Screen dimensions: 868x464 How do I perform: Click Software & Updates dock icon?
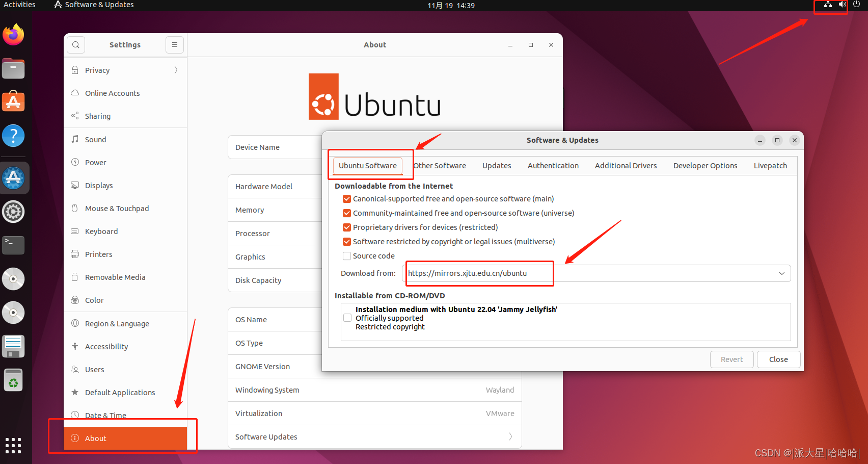coord(14,178)
